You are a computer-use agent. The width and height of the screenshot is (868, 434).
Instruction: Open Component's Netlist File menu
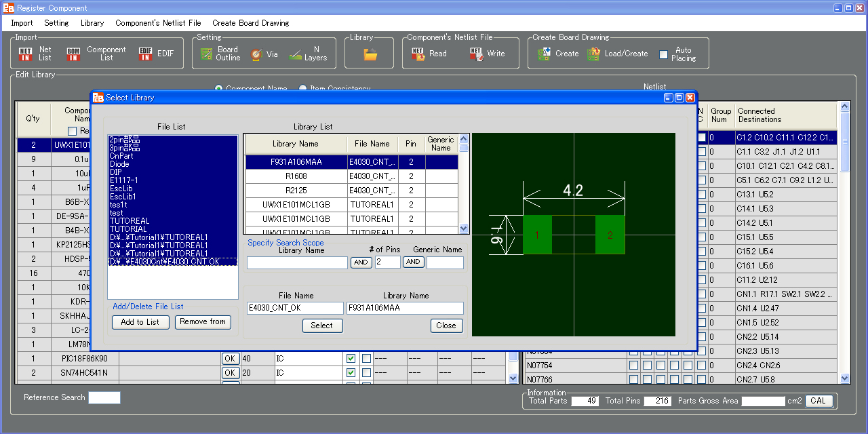(158, 23)
